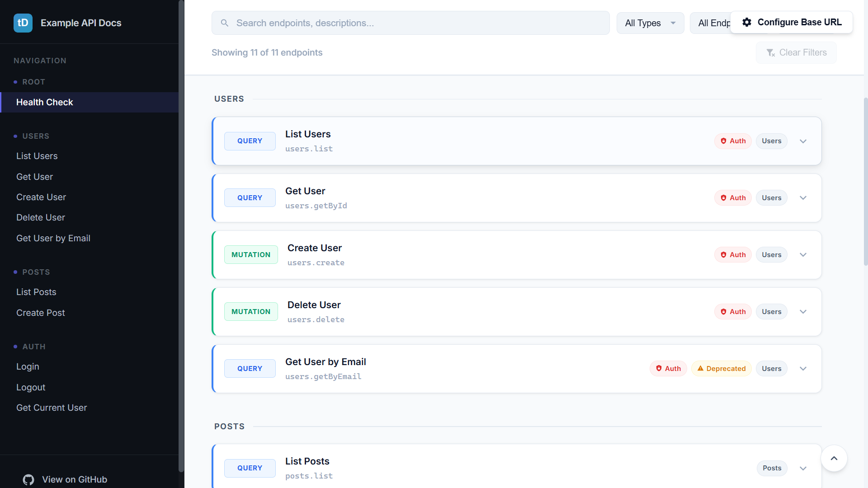
Task: Click Clear Filters button
Action: pos(796,53)
